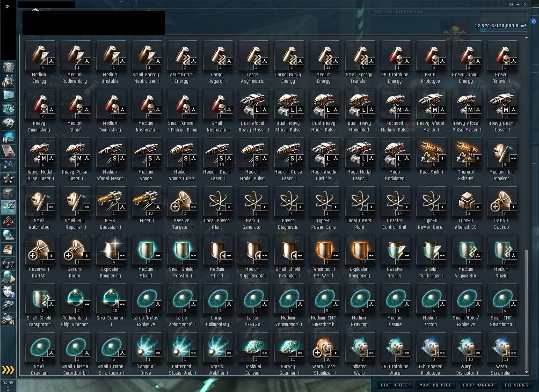
Task: Open the jukebox music note sidebar icon
Action: 8,264
